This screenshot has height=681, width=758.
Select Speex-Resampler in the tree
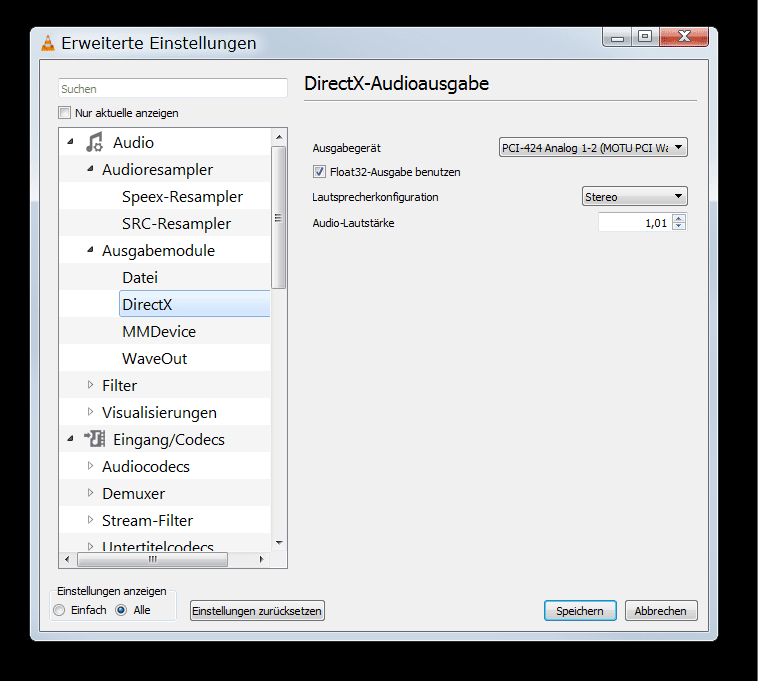coord(182,197)
